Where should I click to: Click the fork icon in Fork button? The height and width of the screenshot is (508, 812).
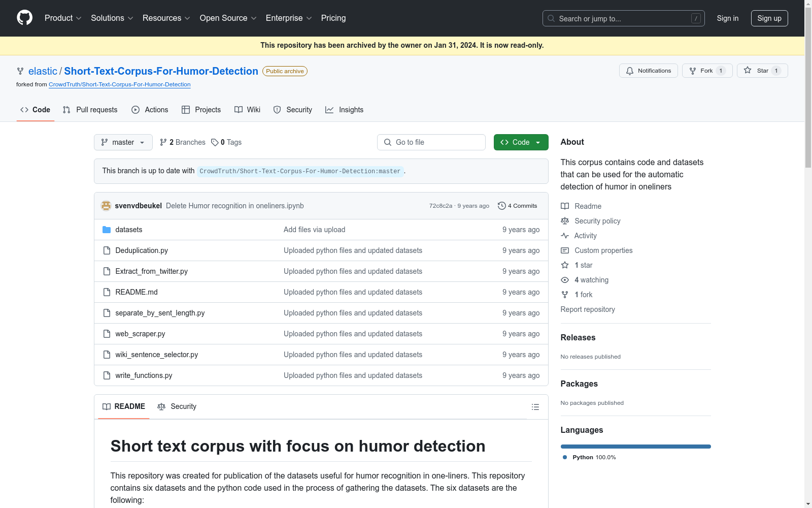(693, 71)
